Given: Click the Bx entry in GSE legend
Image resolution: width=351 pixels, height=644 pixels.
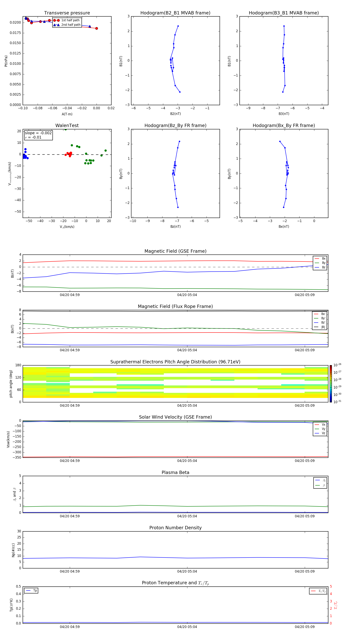Looking at the screenshot, I should [x=320, y=259].
